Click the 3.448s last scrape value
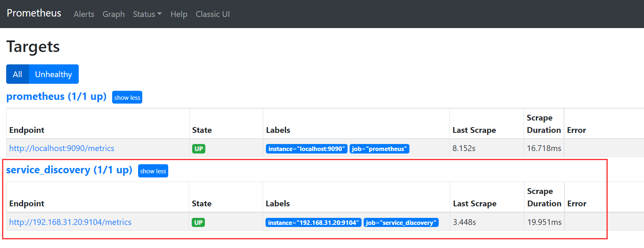Image resolution: width=644 pixels, height=248 pixels. [465, 222]
